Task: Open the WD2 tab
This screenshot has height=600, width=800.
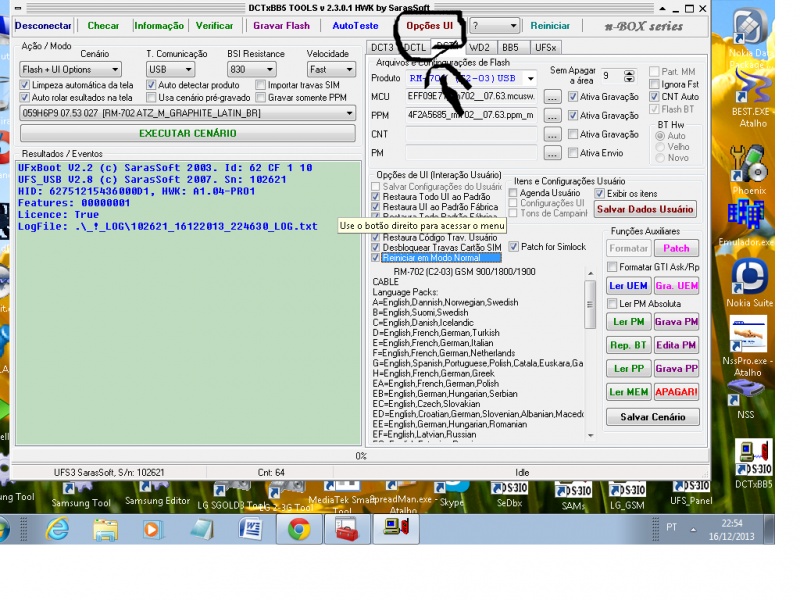Action: 480,47
